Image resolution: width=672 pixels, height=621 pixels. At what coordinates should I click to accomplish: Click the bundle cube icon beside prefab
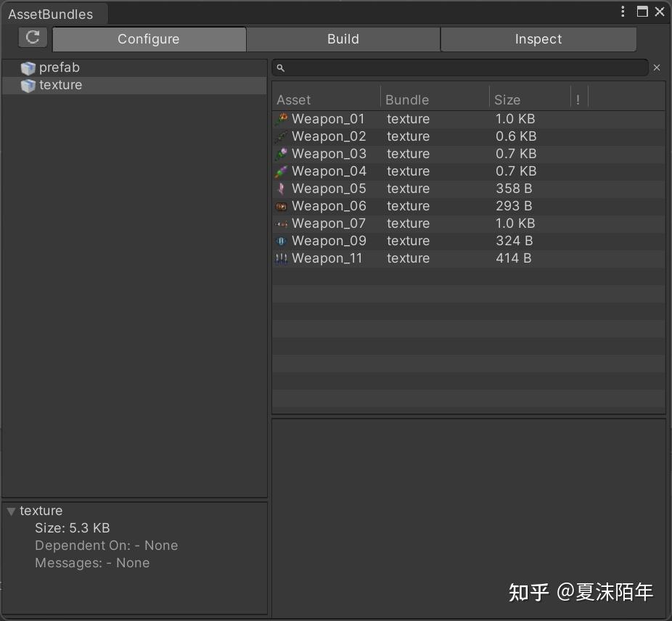[28, 67]
